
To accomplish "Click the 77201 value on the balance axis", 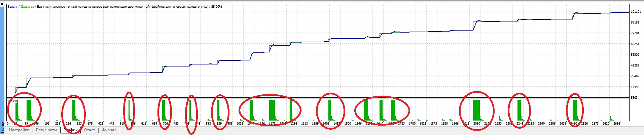I will (635, 33).
